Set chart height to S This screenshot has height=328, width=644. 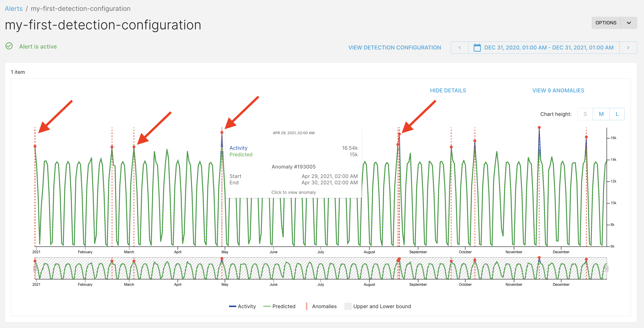tap(585, 114)
